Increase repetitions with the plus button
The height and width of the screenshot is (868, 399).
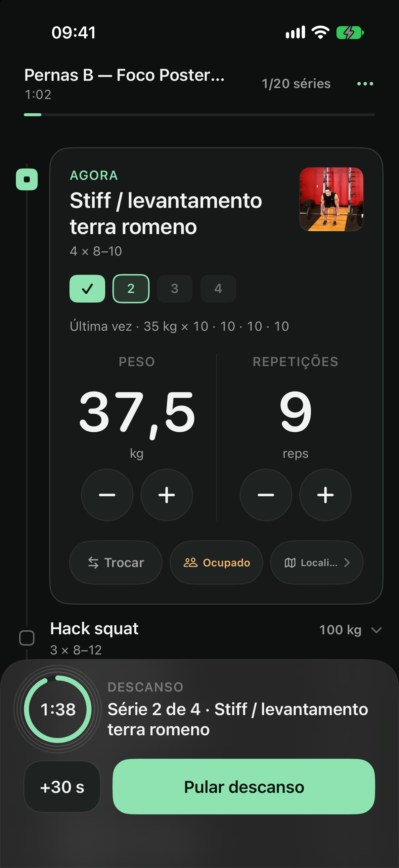coord(325,495)
